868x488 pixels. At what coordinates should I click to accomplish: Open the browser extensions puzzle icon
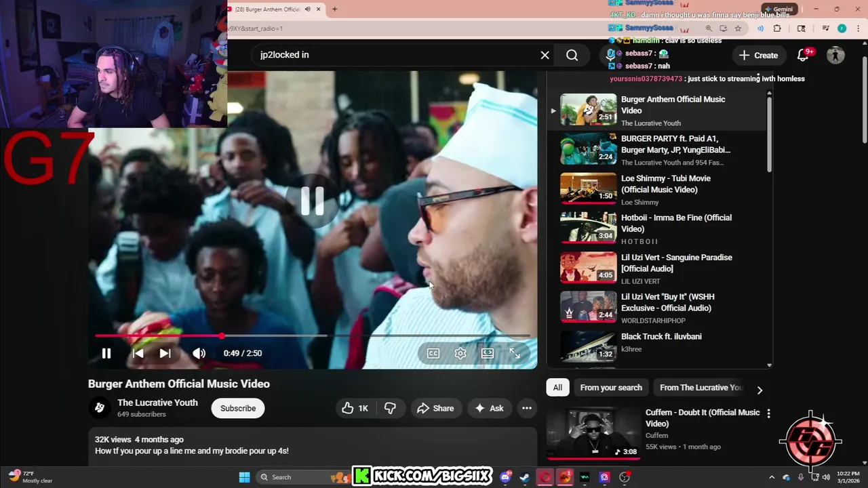(x=777, y=28)
